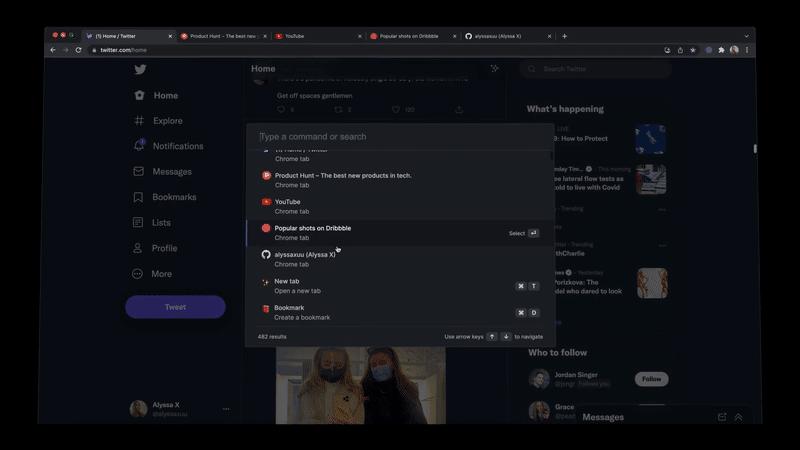Bookmark this page with star icon
The width and height of the screenshot is (800, 450).
[x=693, y=50]
